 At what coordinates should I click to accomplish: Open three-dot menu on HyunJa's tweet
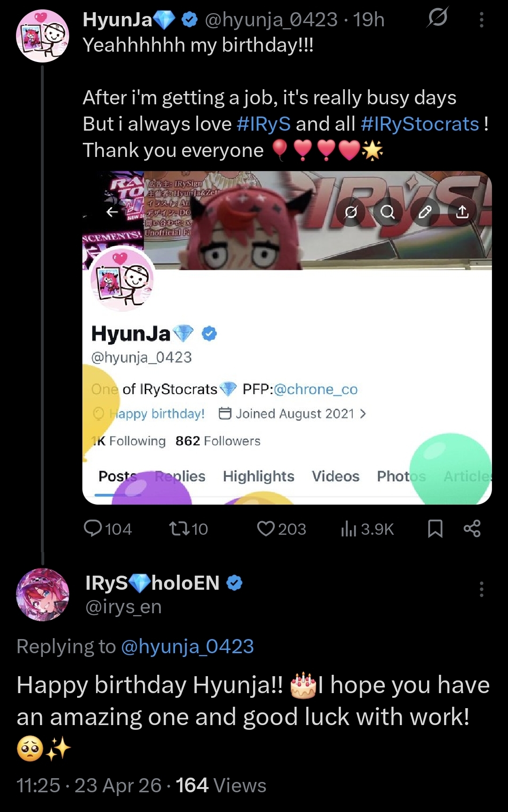point(481,20)
